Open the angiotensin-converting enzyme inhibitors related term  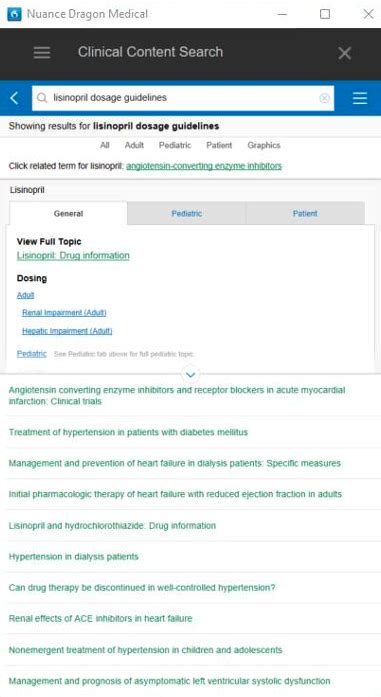coord(204,166)
